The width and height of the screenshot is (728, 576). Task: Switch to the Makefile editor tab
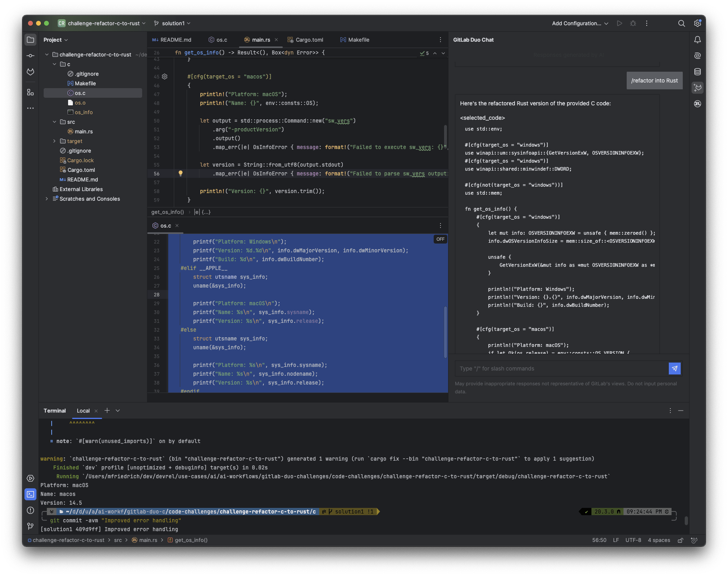pos(355,40)
